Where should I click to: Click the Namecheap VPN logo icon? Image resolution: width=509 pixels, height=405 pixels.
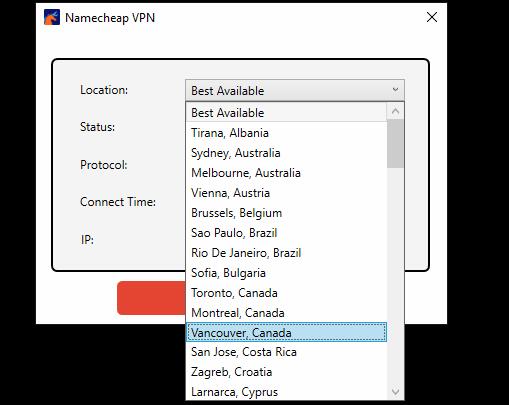[52, 17]
